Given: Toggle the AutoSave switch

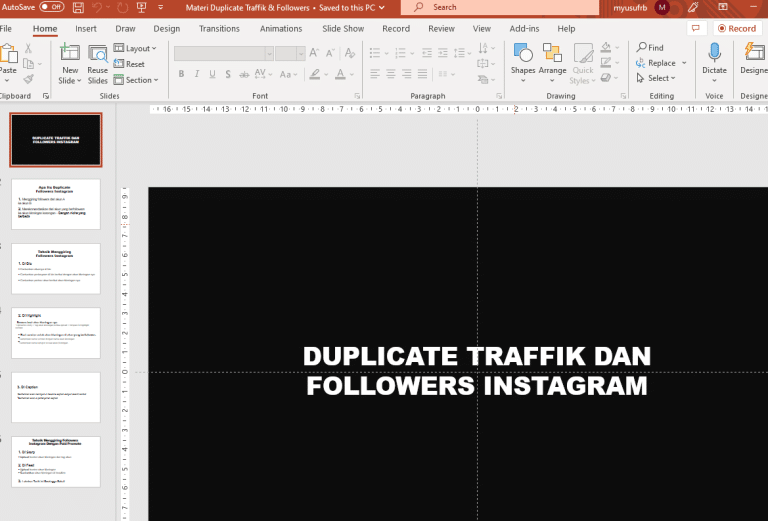Looking at the screenshot, I should [51, 7].
